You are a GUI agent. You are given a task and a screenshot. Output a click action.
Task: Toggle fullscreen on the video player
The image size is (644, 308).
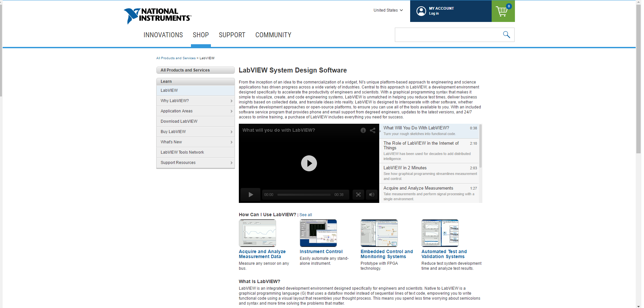pyautogui.click(x=358, y=195)
